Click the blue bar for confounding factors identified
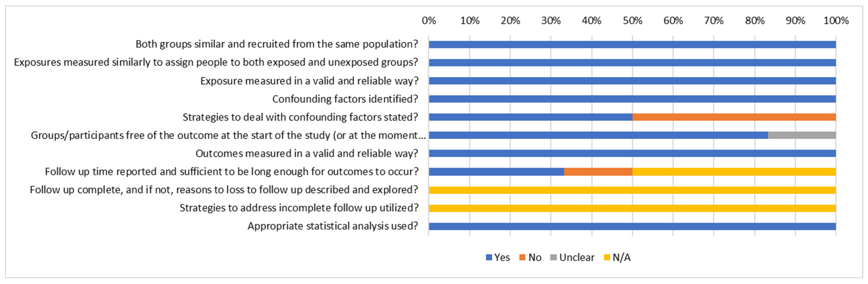Viewport: 868px width, 284px height. [x=632, y=99]
